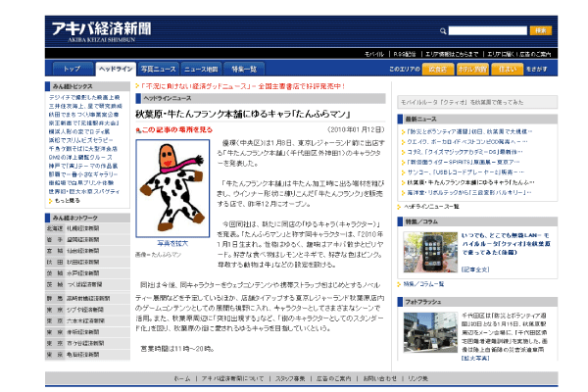Open the 神戸で「寓」テーマの作品展 topic
The width and height of the screenshot is (588, 392).
point(83,166)
